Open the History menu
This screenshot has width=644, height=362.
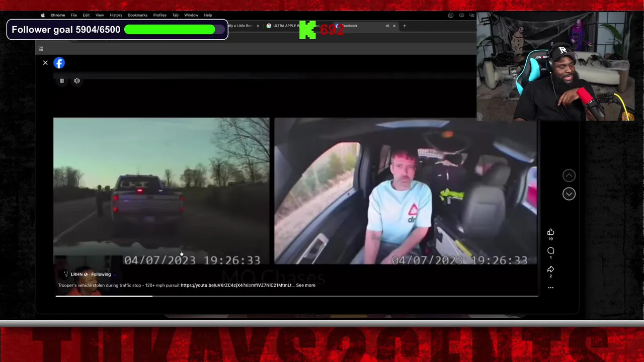click(116, 15)
